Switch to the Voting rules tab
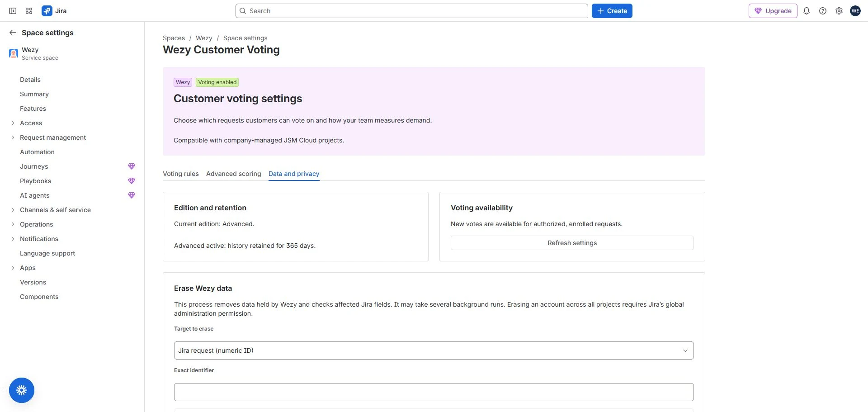Image resolution: width=868 pixels, height=412 pixels. tap(181, 174)
